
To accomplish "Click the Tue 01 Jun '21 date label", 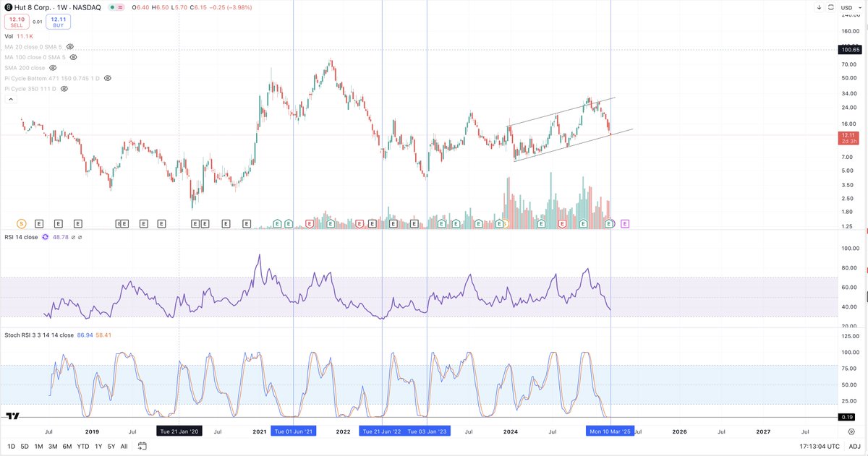I will pyautogui.click(x=294, y=431).
